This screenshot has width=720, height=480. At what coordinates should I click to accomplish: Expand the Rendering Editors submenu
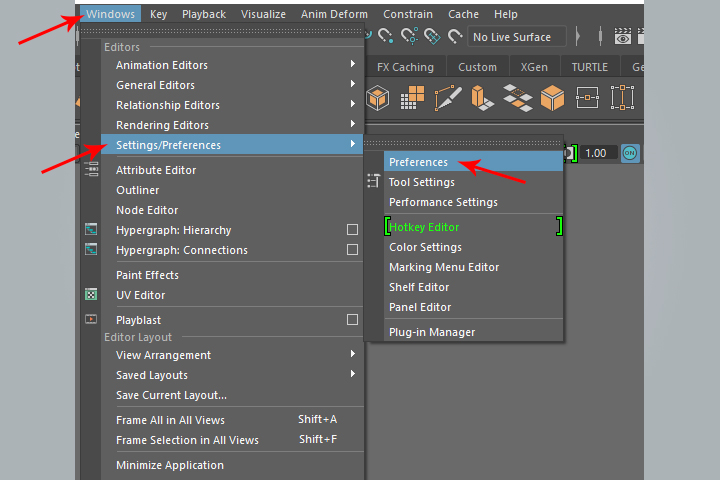pos(352,125)
